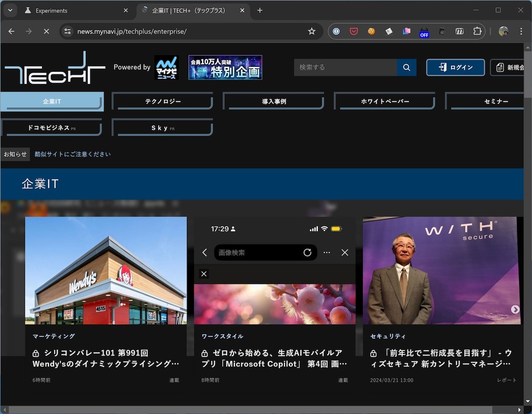Image resolution: width=532 pixels, height=414 pixels.
Task: Click the セキュリティ category link
Action: pos(388,336)
